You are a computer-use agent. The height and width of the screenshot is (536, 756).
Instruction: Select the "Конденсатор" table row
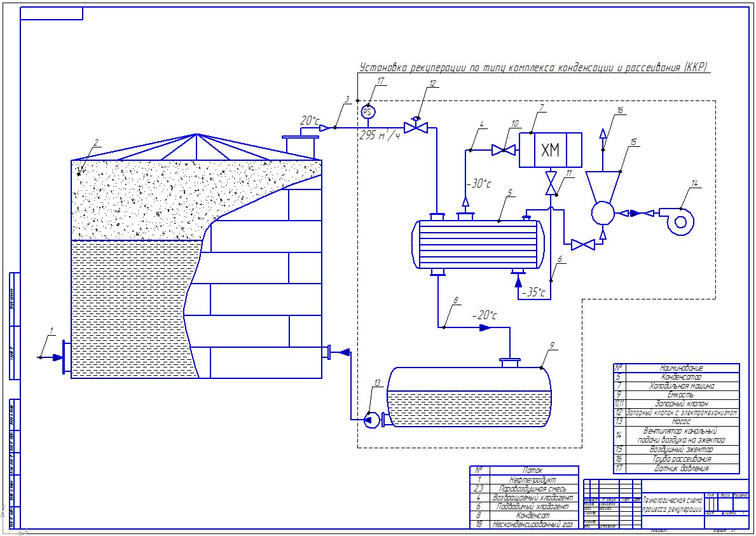tap(677, 376)
